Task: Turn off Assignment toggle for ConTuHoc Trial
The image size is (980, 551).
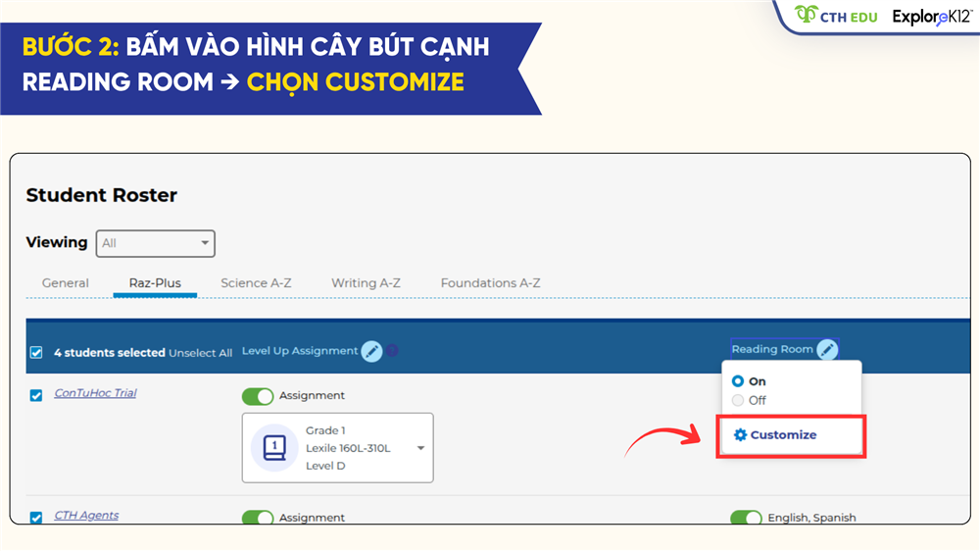Action: click(x=258, y=396)
